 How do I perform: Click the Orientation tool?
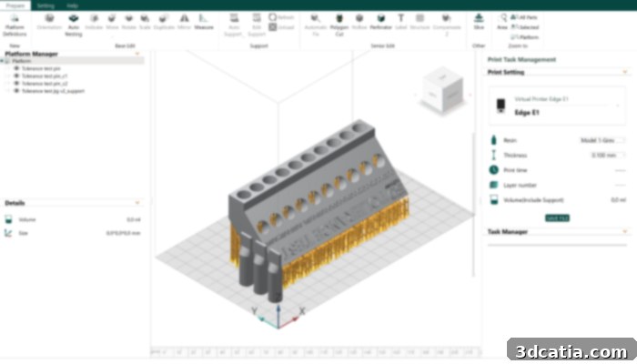49,22
